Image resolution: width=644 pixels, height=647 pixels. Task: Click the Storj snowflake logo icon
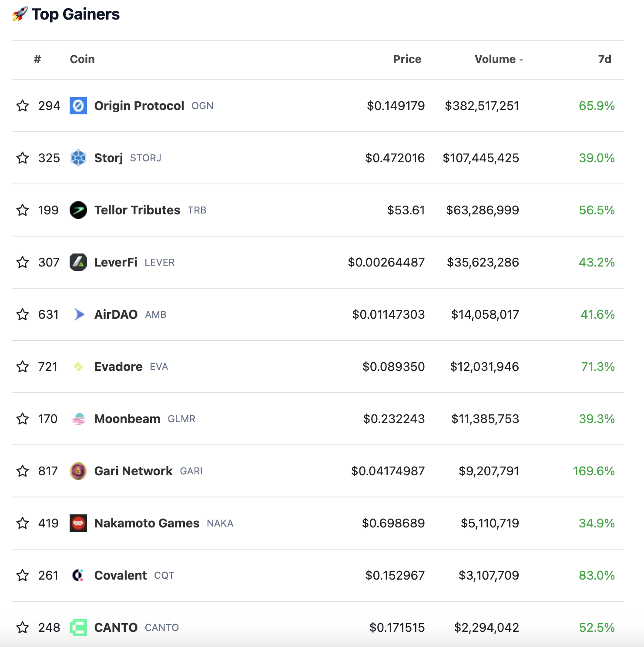click(x=78, y=158)
